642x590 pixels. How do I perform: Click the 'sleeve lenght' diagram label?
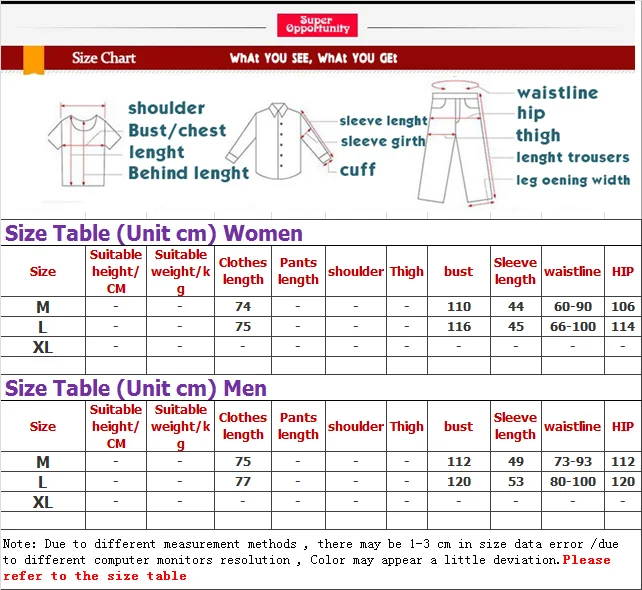pos(384,121)
